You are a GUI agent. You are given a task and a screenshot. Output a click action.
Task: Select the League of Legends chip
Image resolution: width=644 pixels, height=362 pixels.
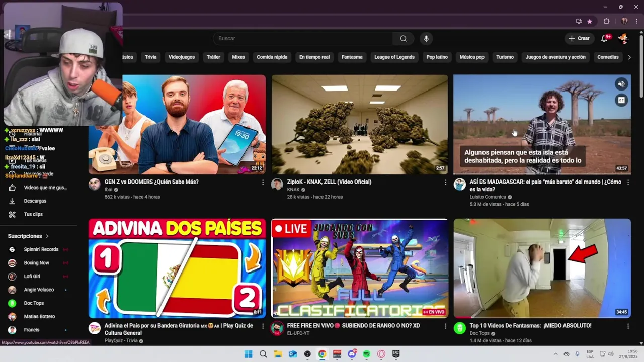394,57
